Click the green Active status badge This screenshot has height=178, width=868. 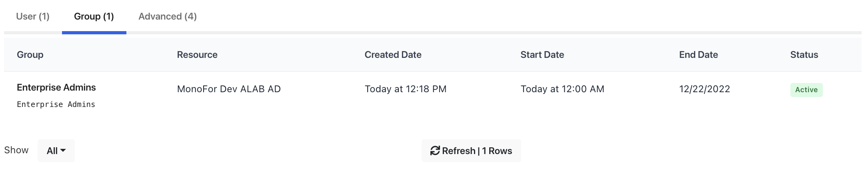click(806, 90)
